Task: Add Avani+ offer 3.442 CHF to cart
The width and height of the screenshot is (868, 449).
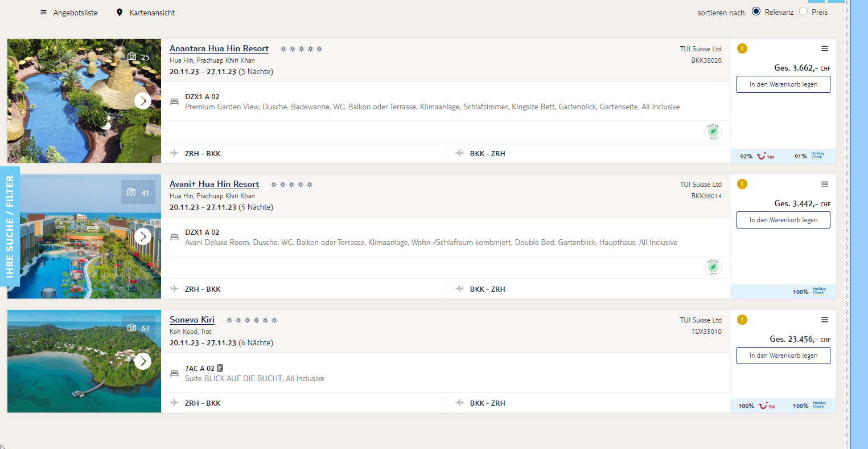Action: [x=783, y=220]
